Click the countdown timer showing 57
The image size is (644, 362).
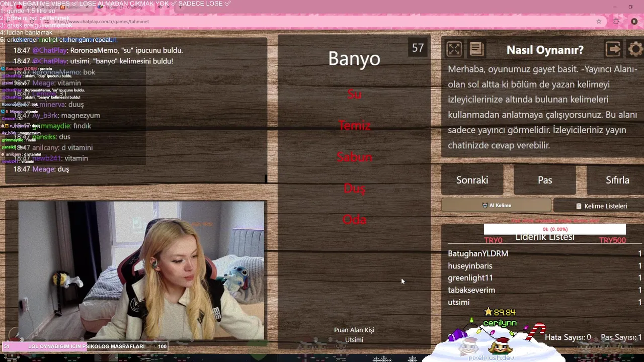418,48
